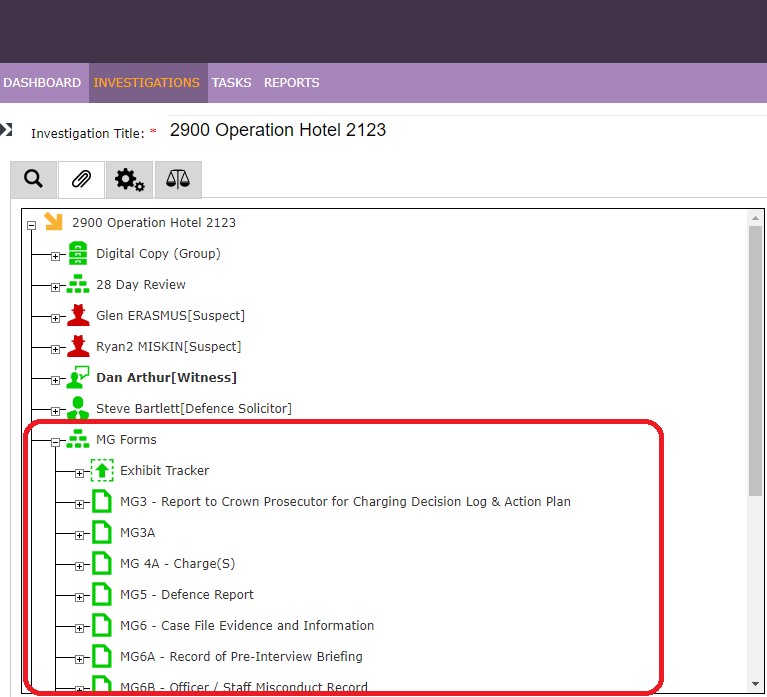Expand the Digital Copy (Group) node
This screenshot has width=767, height=697.
(x=55, y=256)
